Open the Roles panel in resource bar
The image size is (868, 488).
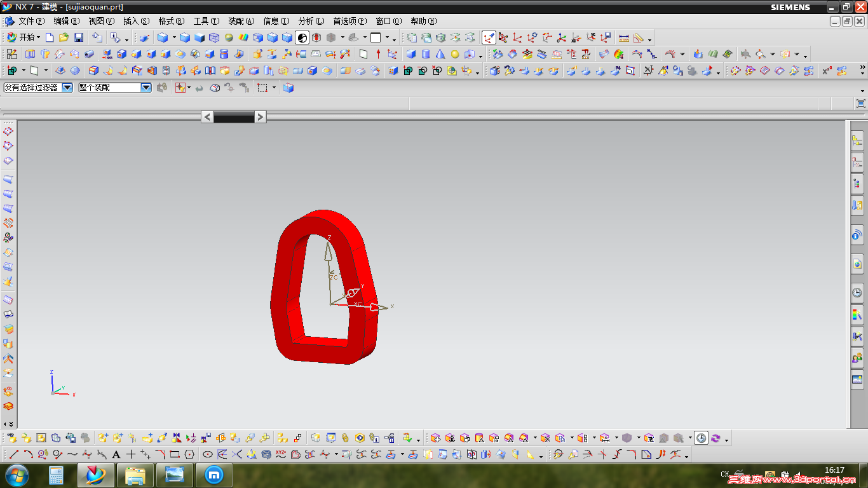(x=857, y=358)
